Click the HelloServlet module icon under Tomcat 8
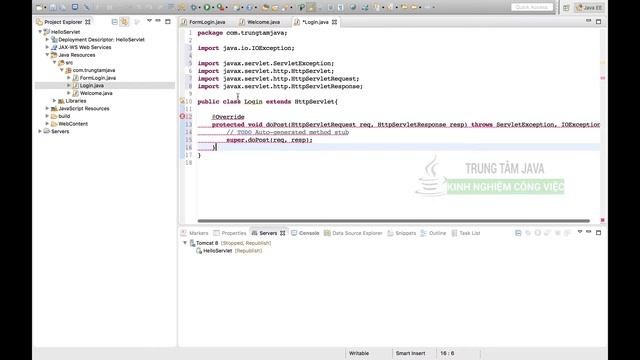Image resolution: width=640 pixels, height=360 pixels. coord(199,251)
